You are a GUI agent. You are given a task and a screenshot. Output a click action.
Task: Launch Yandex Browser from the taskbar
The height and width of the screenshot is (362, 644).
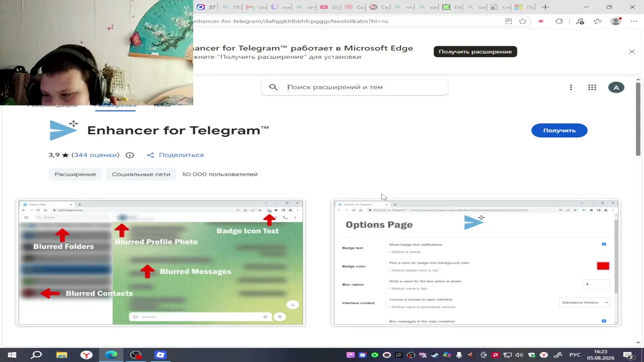coord(86,355)
